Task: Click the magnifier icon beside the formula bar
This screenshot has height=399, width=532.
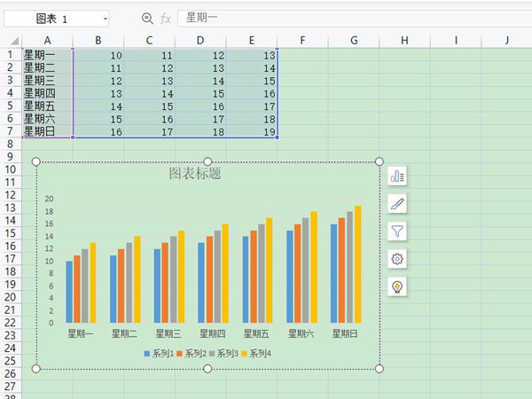Action: tap(147, 19)
